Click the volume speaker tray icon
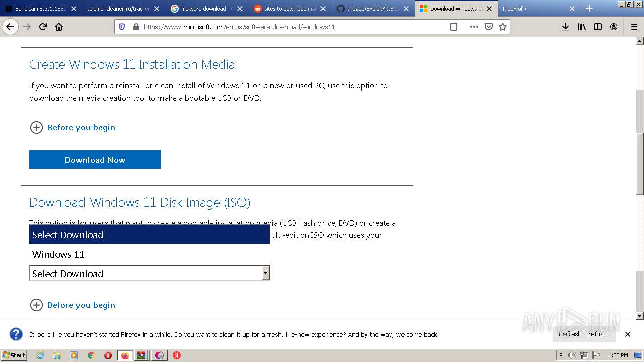 572,355
